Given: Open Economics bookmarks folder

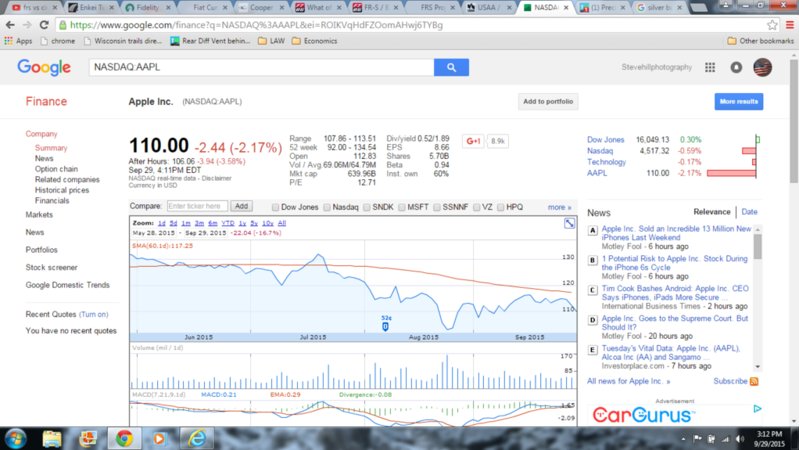Looking at the screenshot, I should [x=314, y=41].
